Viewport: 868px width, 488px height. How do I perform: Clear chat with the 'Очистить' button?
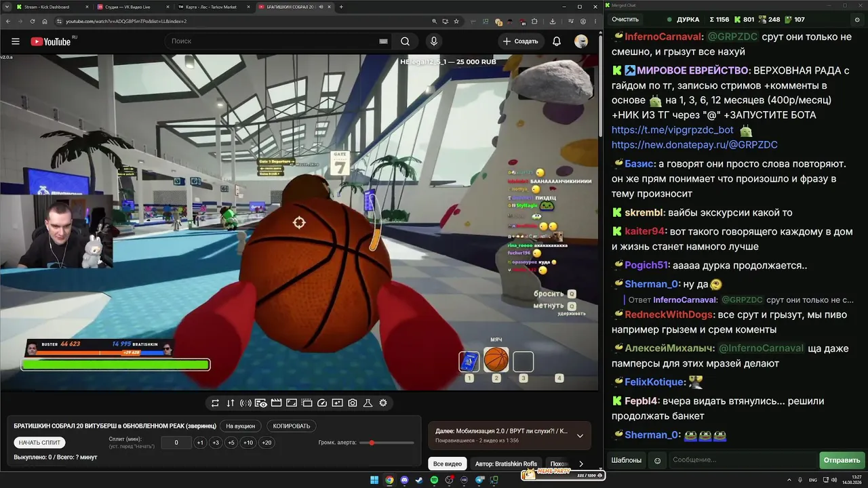click(x=625, y=20)
